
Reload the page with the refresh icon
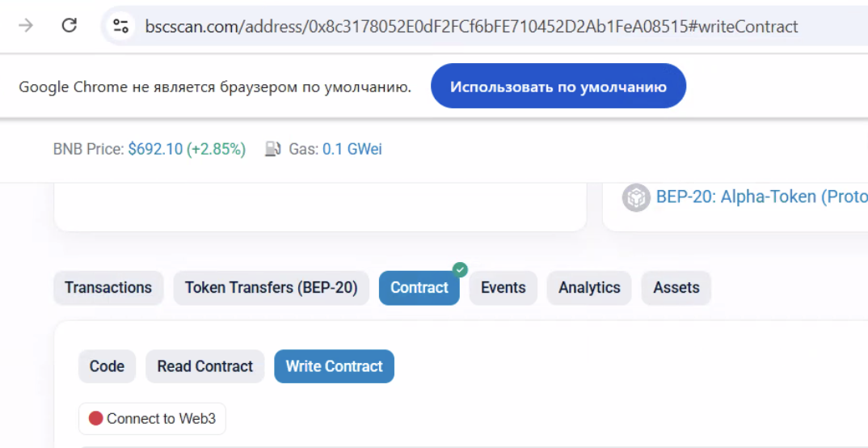tap(70, 26)
